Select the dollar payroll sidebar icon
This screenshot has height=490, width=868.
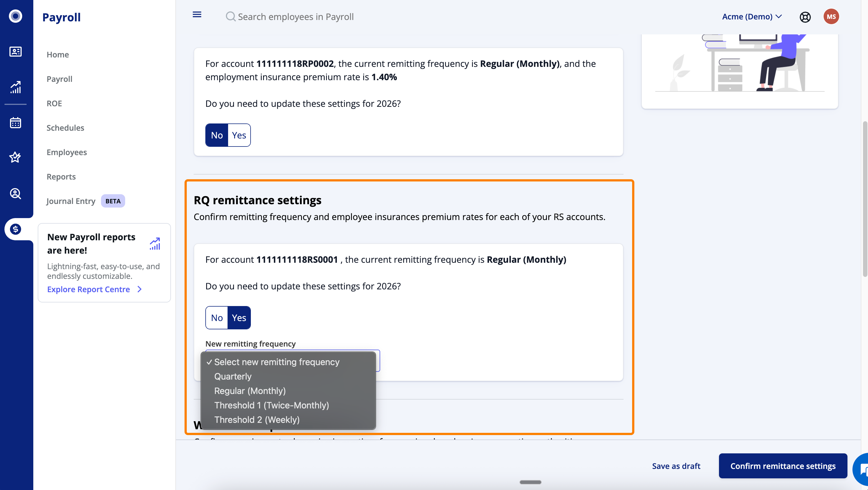click(16, 229)
